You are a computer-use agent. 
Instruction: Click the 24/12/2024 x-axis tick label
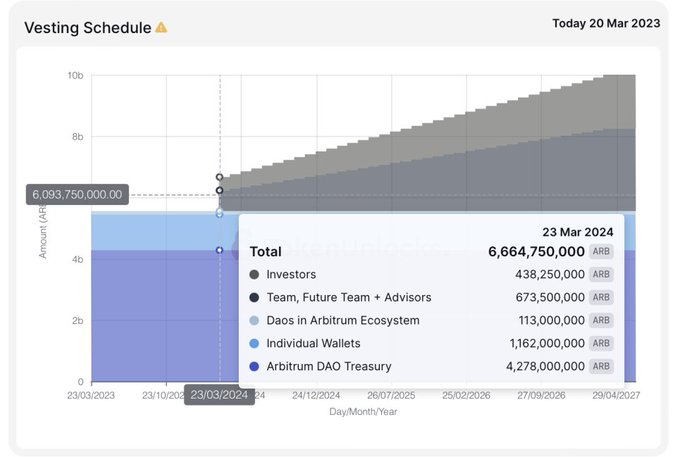coord(316,395)
